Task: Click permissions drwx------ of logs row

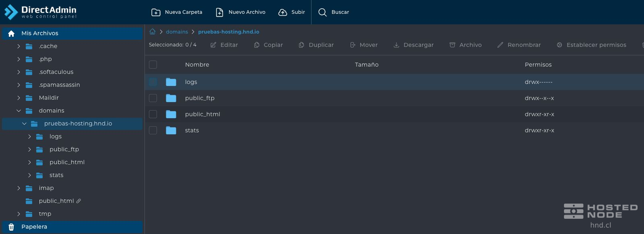Action: coord(539,82)
